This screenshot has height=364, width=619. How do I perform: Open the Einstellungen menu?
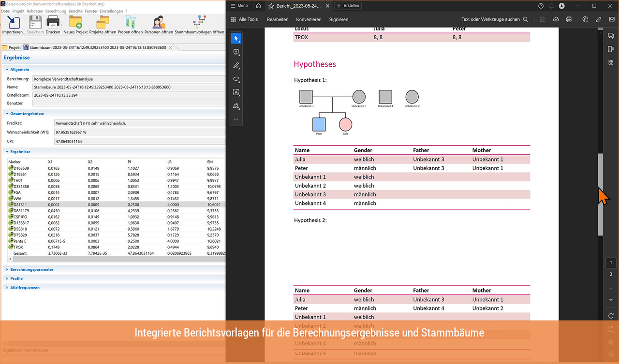111,11
